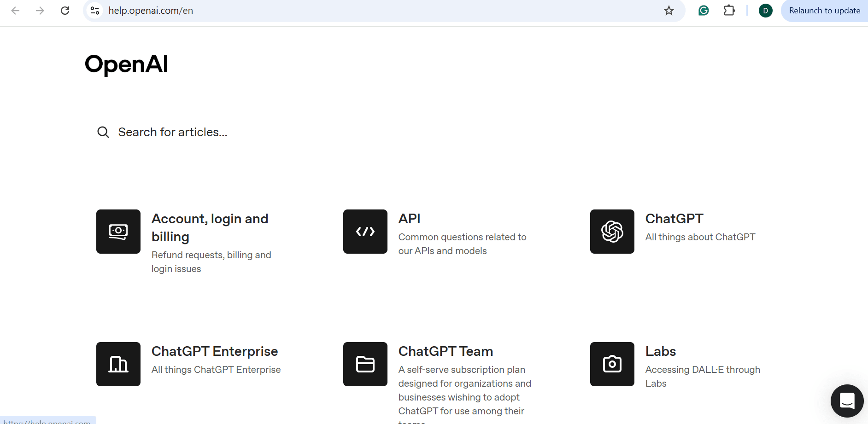The image size is (868, 424).
Task: Bookmark this page with the star
Action: (x=669, y=11)
